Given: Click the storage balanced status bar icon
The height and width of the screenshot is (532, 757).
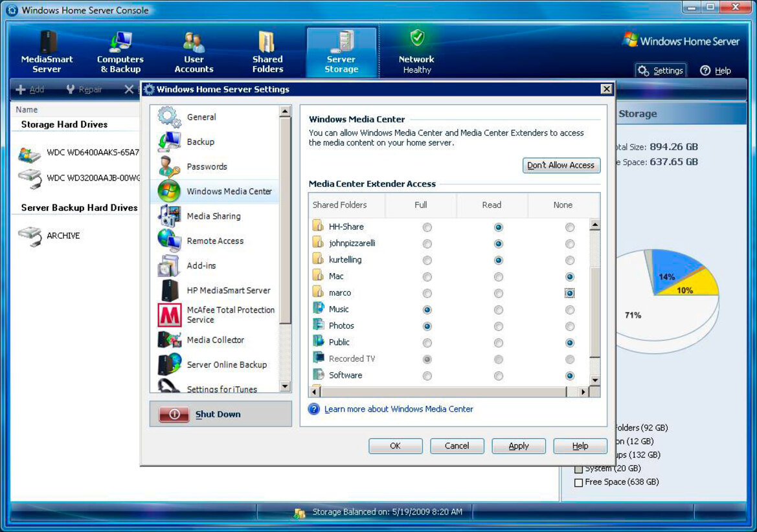Looking at the screenshot, I should (299, 513).
